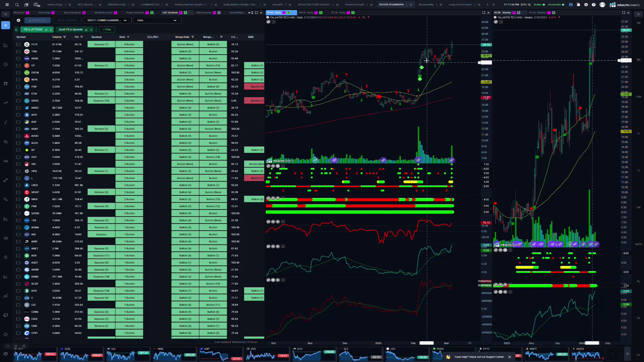The height and width of the screenshot is (362, 644).
Task: Switch to the HOT Stocks workspace tab
Action: (85, 5)
